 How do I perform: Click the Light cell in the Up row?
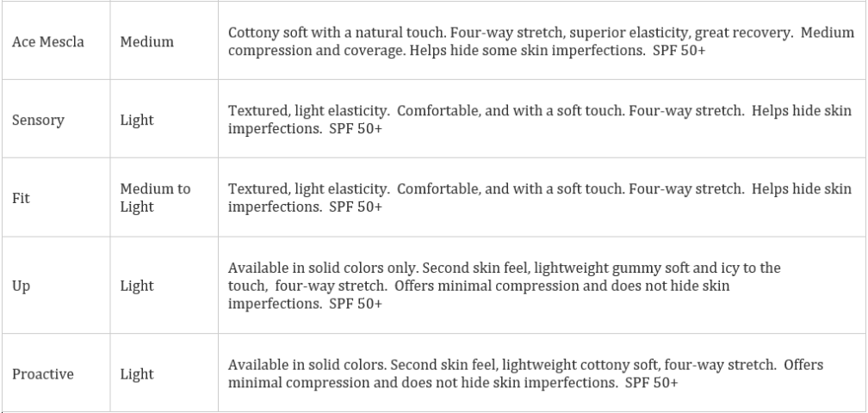(137, 285)
